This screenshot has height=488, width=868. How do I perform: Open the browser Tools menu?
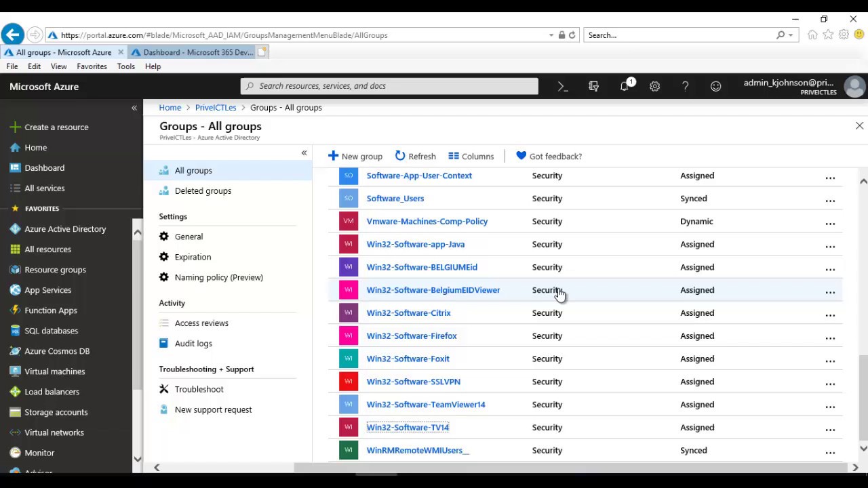[125, 66]
